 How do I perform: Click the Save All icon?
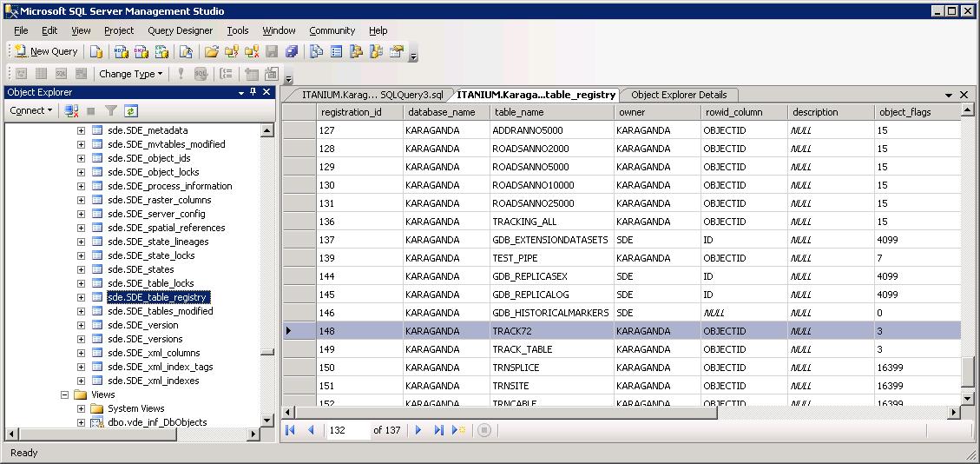[x=292, y=52]
